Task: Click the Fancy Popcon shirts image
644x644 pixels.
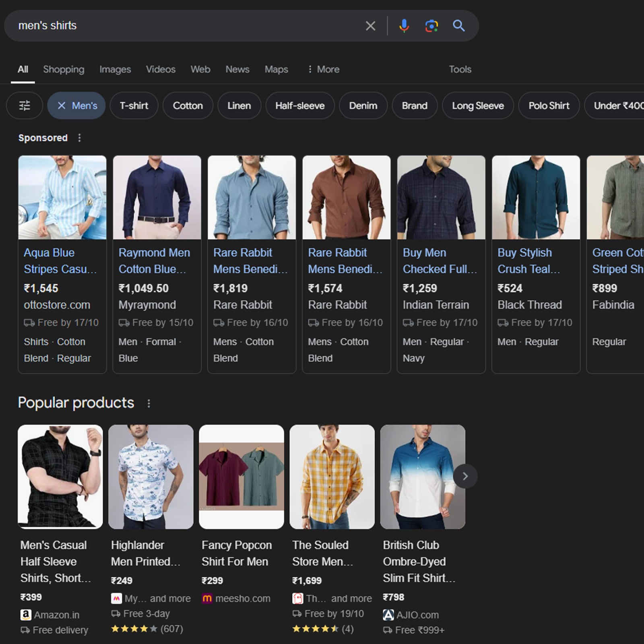Action: (242, 477)
